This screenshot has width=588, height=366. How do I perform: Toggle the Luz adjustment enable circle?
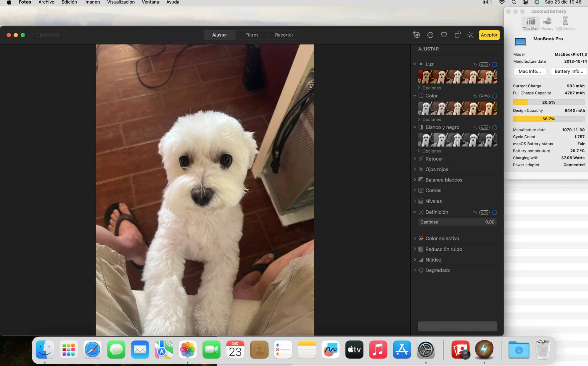(x=495, y=64)
